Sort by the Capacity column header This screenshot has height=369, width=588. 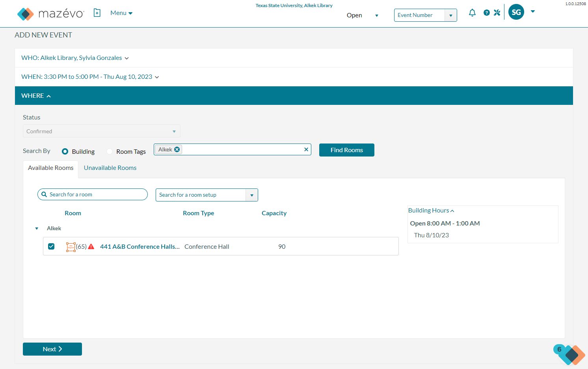pos(274,213)
